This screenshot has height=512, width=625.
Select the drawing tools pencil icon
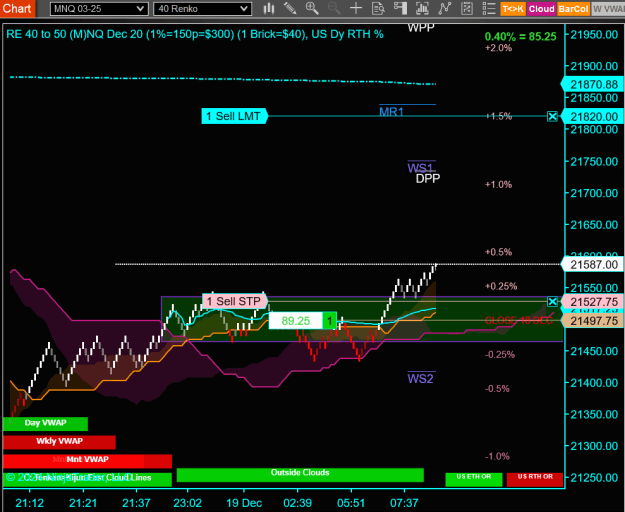(290, 8)
